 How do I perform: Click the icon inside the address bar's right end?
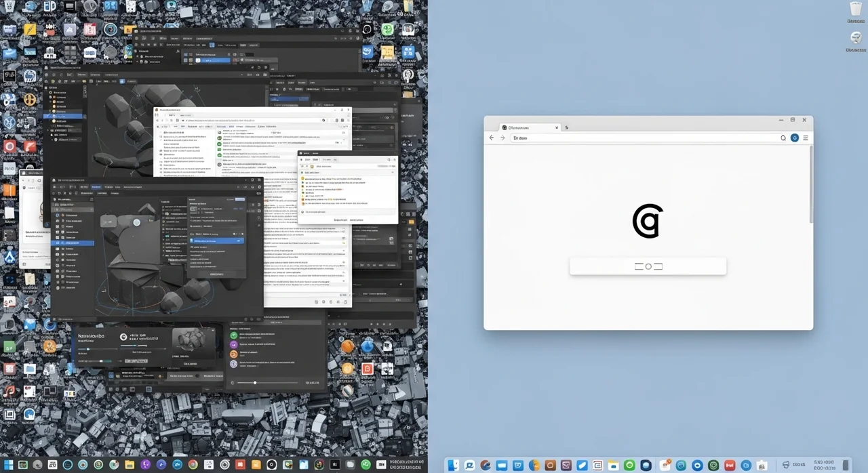783,138
